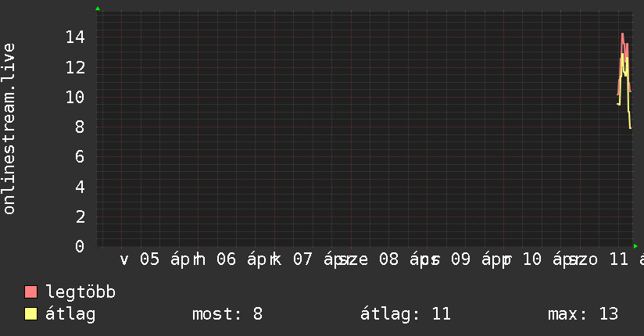
Task: Click the 14 label on the y-axis
Action: pos(75,38)
